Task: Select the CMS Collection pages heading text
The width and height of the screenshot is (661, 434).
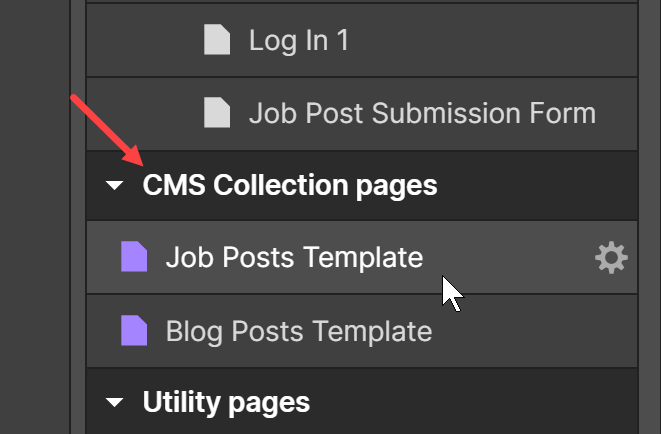Action: (x=290, y=185)
